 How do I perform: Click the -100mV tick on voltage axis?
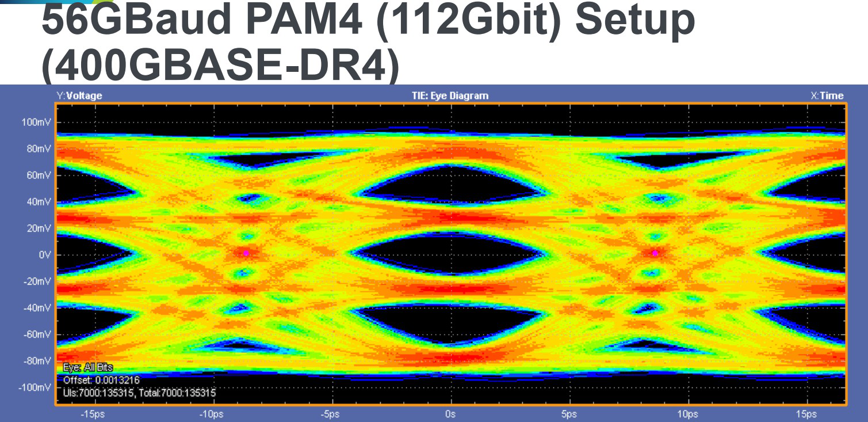pos(36,387)
